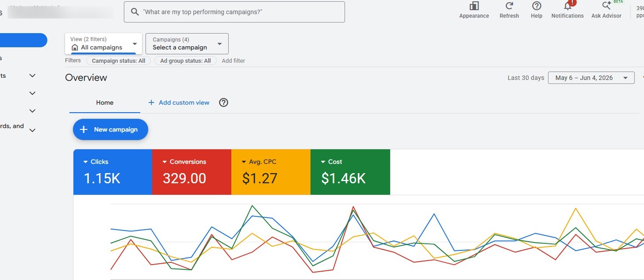Open the Help icon
The height and width of the screenshot is (280, 644).
click(537, 6)
